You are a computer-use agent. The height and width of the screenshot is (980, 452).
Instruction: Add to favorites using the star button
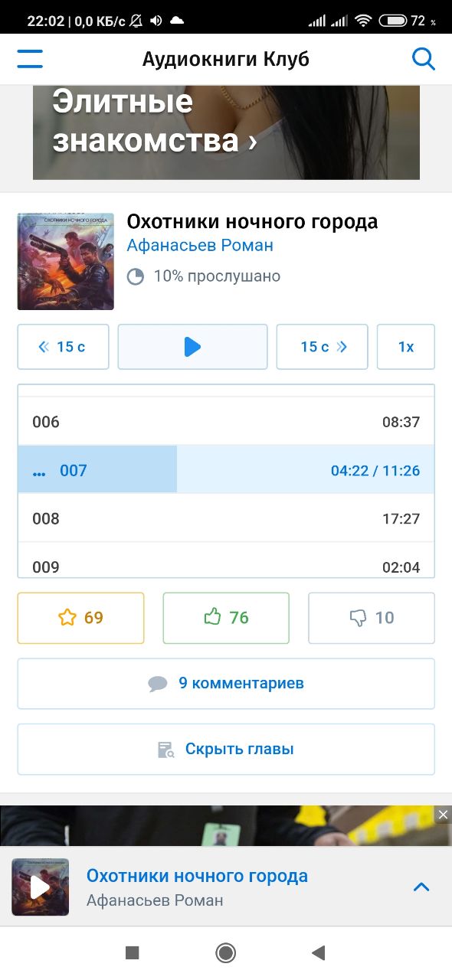tap(80, 618)
